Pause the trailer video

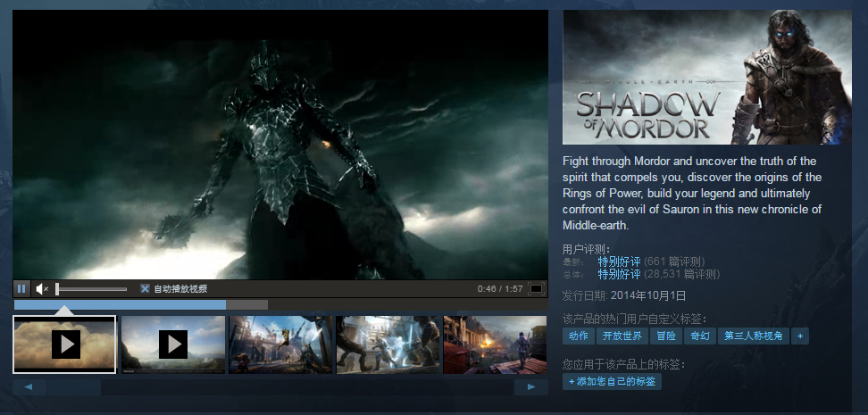pyautogui.click(x=21, y=289)
